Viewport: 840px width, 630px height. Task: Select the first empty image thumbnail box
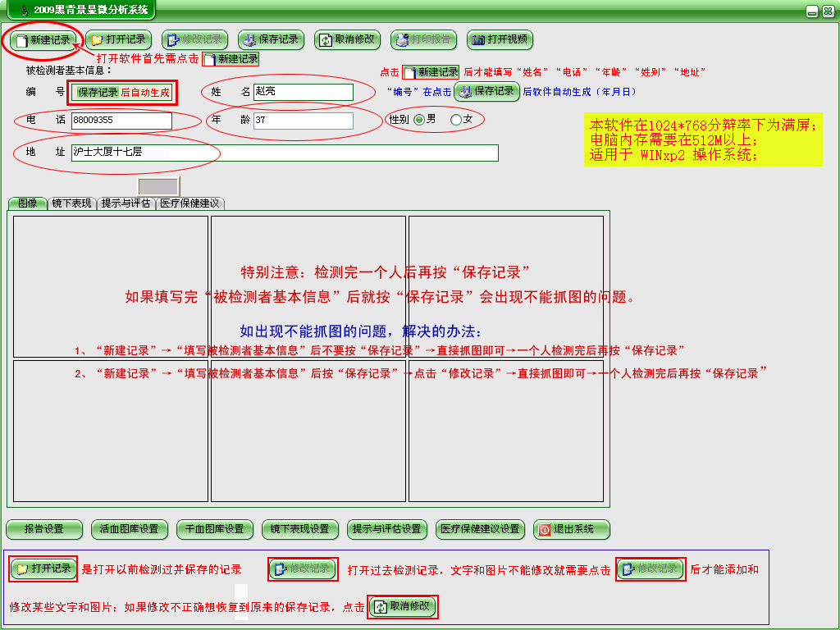point(111,285)
